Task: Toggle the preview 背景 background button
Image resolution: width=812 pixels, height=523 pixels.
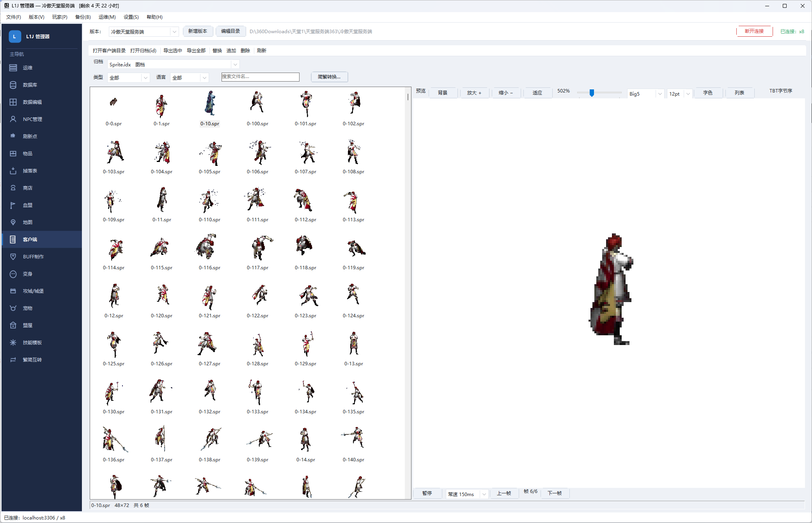Action: click(x=443, y=93)
